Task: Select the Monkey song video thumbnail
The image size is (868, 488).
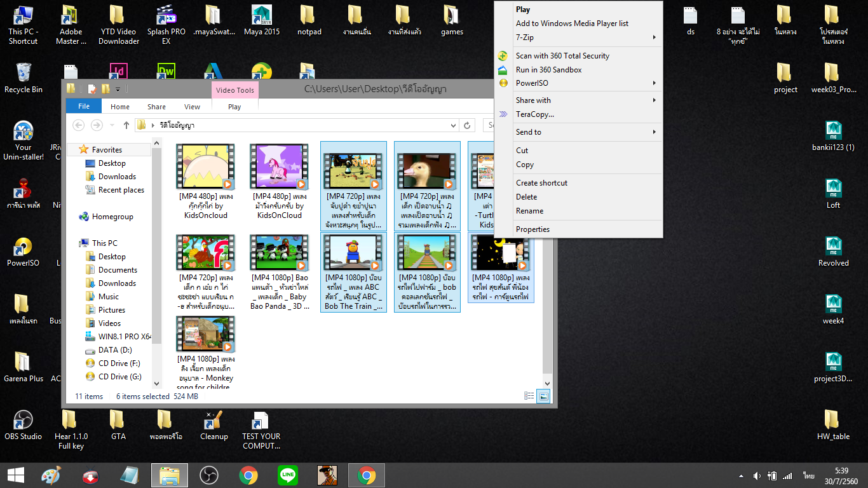Action: coord(205,334)
